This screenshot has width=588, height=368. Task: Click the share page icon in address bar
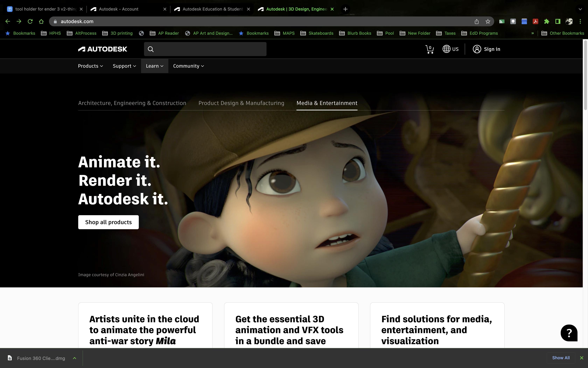(x=477, y=21)
